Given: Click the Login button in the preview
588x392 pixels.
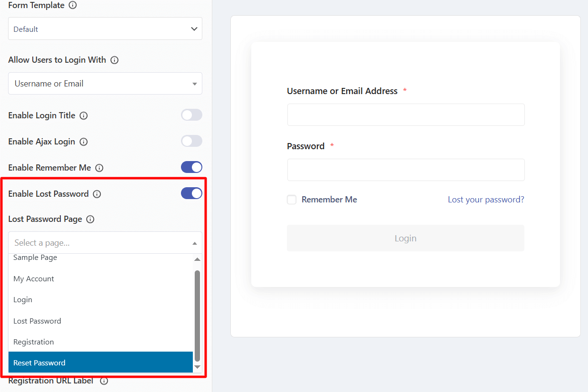Looking at the screenshot, I should tap(406, 238).
